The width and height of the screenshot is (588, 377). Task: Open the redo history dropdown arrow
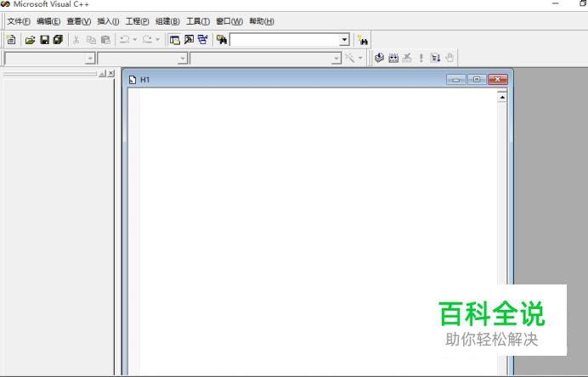point(157,39)
